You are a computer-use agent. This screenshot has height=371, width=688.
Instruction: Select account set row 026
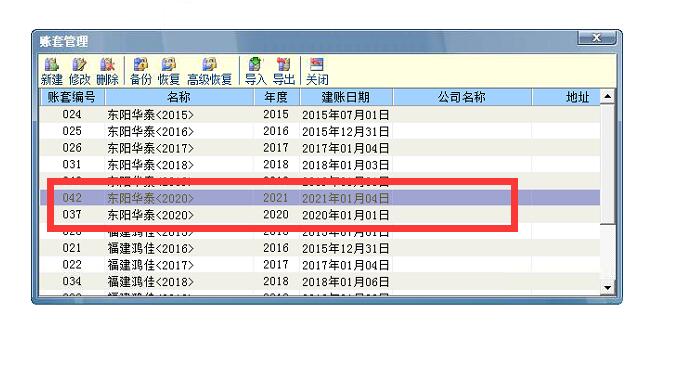tap(319, 148)
